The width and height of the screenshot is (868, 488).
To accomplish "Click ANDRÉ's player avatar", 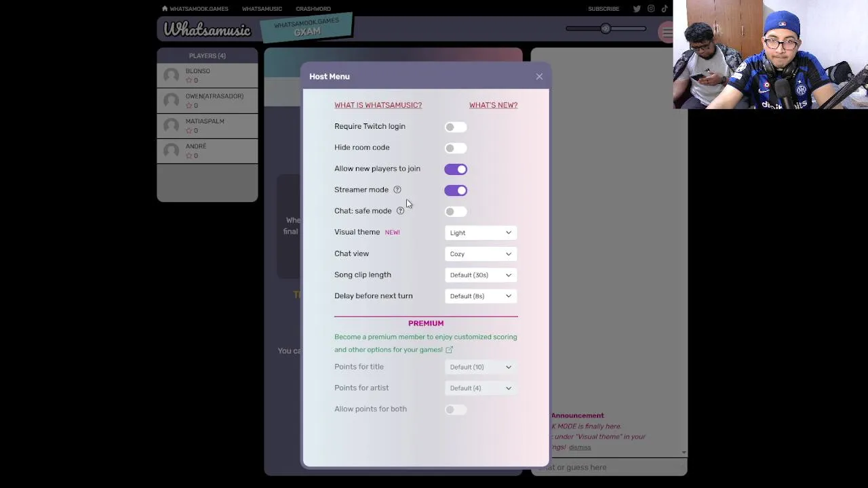I will 171,150.
